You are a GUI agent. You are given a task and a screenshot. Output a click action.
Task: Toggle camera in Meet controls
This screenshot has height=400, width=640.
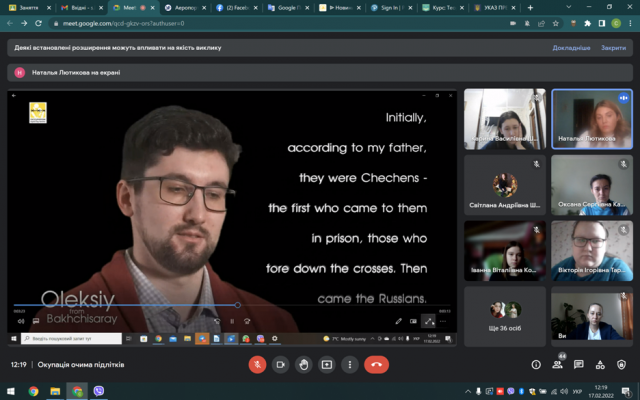(280, 364)
